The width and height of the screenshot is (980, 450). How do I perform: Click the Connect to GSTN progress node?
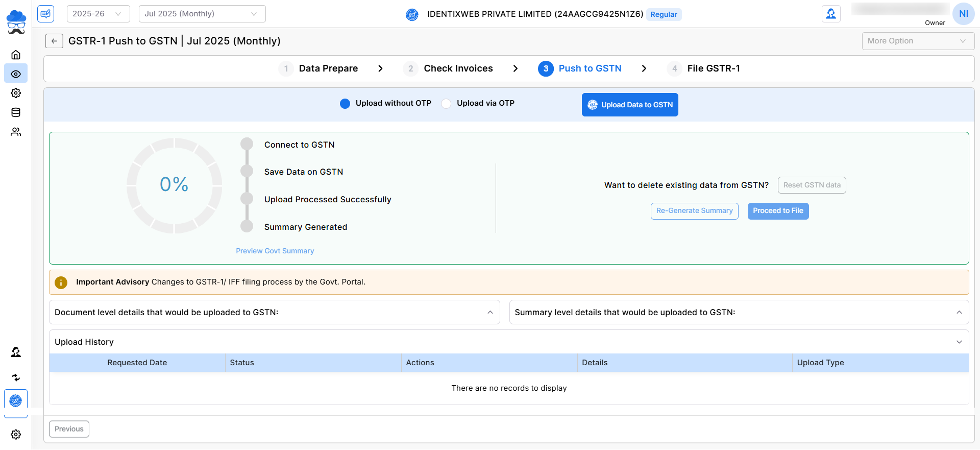(247, 144)
